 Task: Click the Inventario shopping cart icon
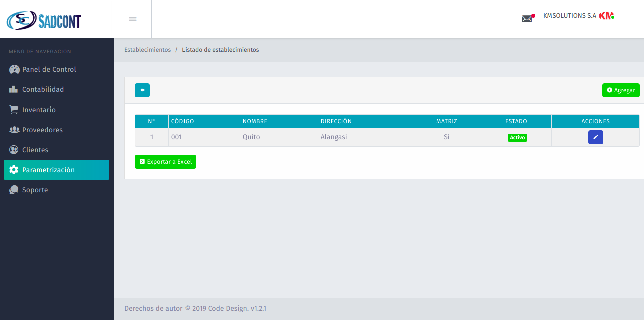14,110
